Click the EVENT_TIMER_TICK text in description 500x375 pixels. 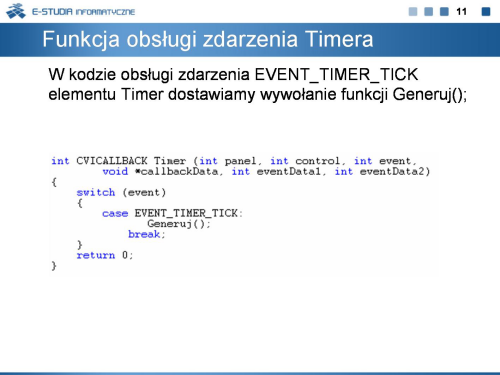pyautogui.click(x=336, y=74)
